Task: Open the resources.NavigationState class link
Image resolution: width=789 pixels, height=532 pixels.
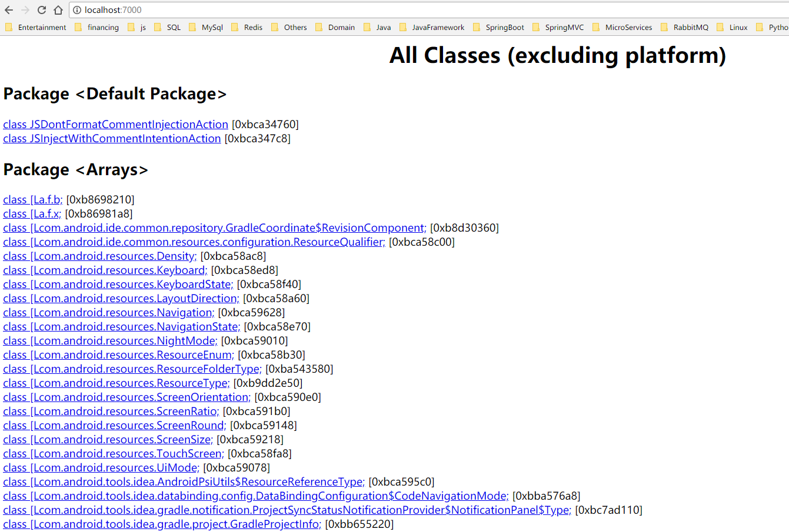Action: (122, 327)
